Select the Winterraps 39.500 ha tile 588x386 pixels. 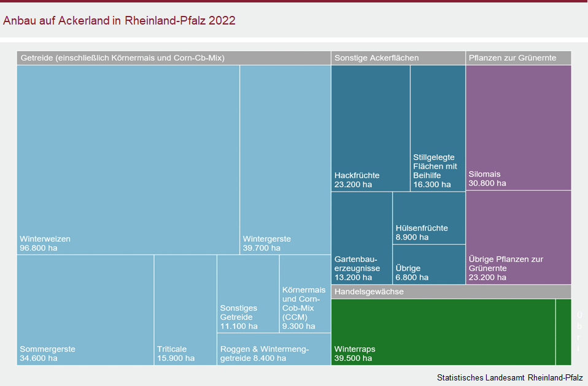click(x=443, y=332)
